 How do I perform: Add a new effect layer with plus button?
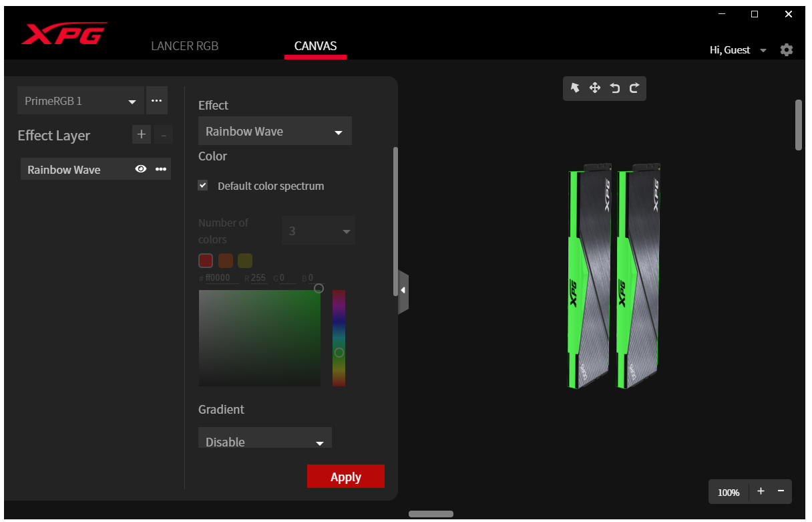[141, 134]
